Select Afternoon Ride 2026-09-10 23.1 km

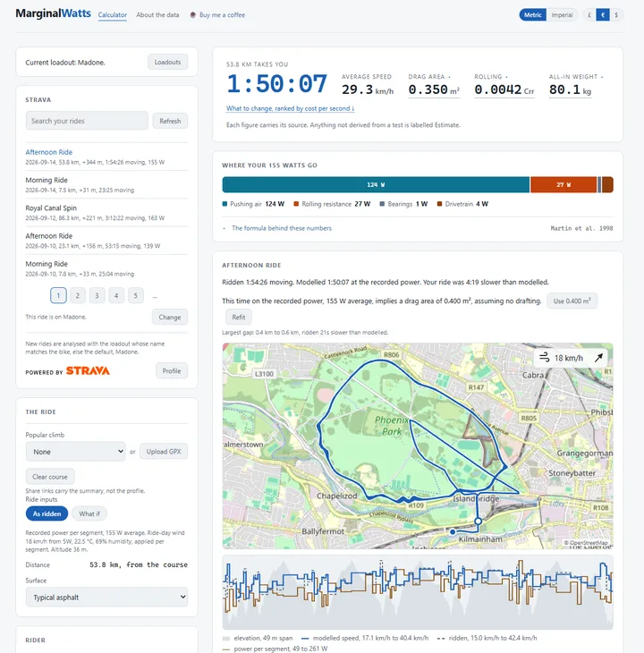click(106, 241)
